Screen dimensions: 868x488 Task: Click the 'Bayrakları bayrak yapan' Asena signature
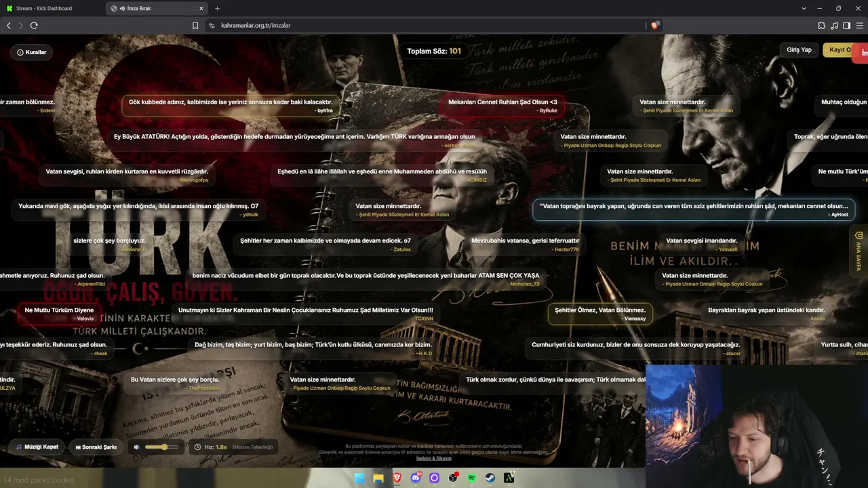[x=766, y=314]
